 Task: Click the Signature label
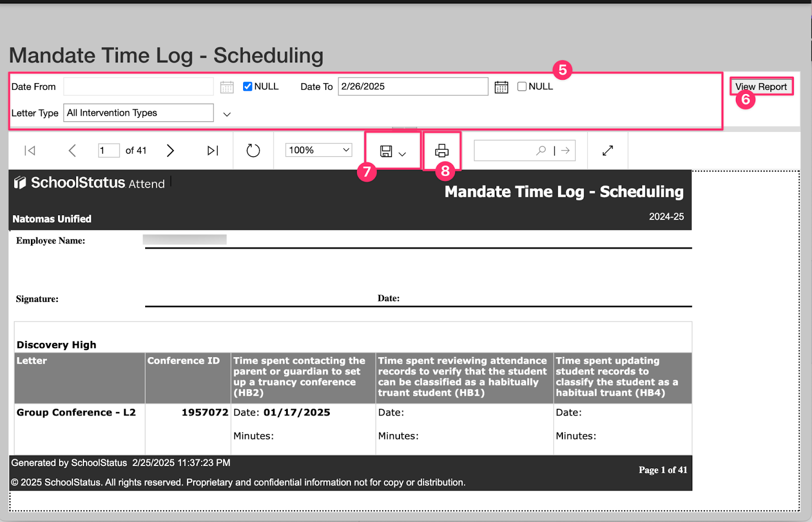(37, 299)
